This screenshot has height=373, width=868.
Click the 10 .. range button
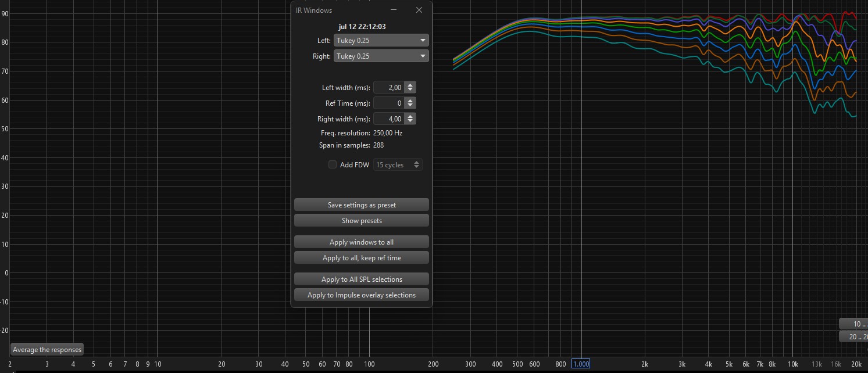point(853,324)
